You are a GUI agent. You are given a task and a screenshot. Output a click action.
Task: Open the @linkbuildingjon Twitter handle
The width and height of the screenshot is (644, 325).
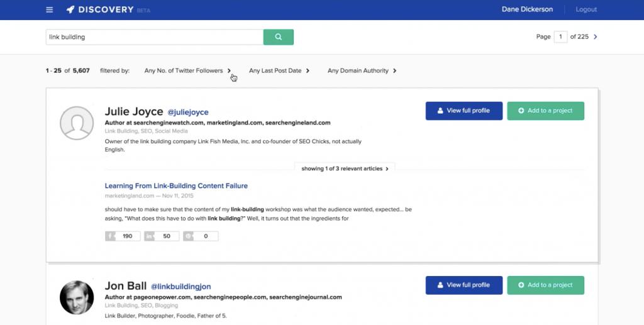coord(181,287)
